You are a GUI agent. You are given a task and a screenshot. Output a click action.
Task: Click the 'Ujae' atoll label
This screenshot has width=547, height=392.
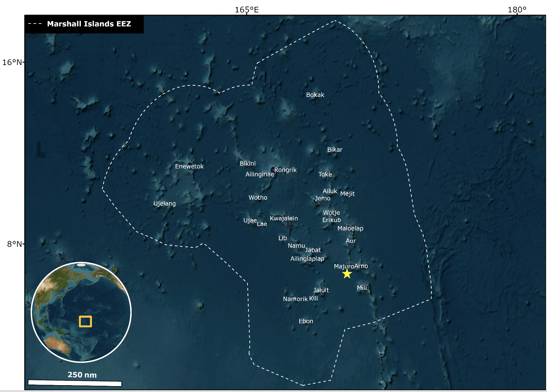click(250, 220)
